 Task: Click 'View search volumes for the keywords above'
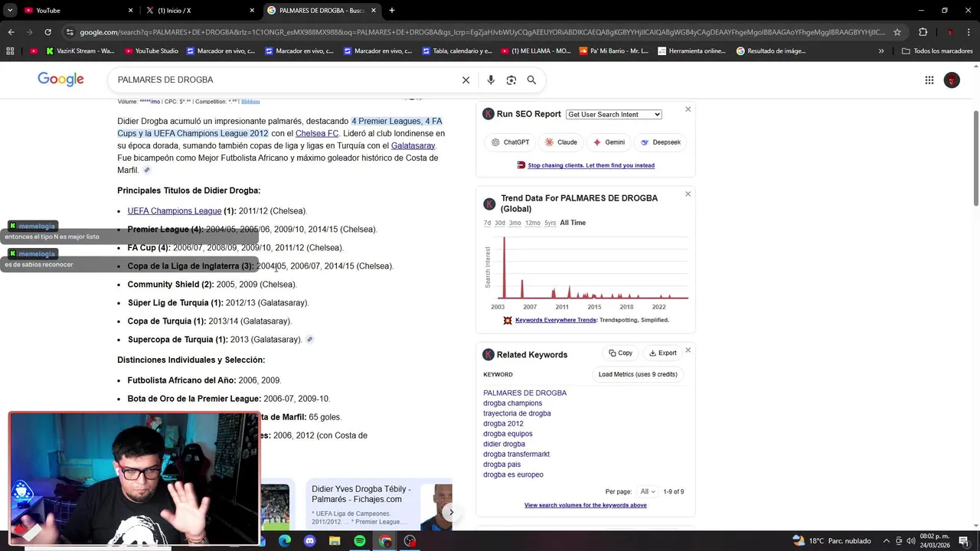click(x=586, y=505)
